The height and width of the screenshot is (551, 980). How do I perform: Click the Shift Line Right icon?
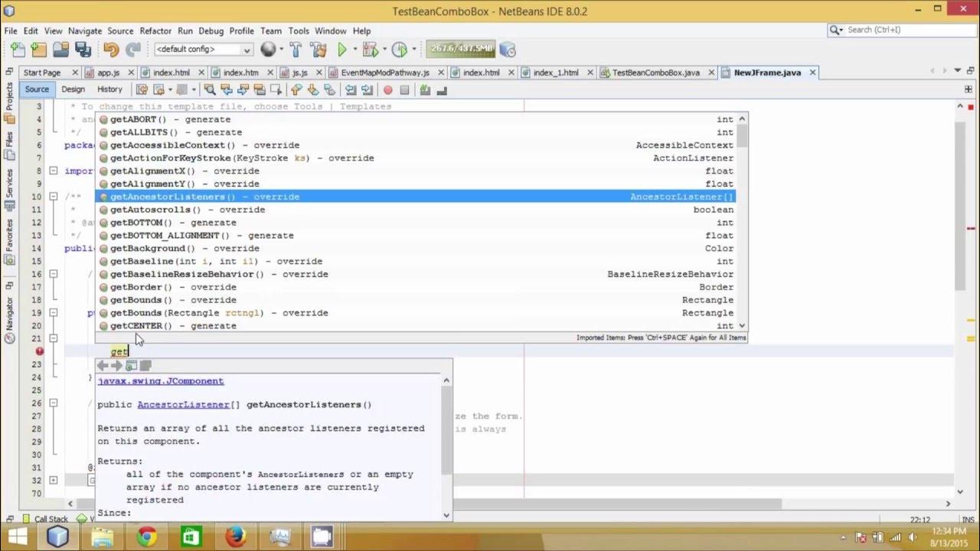[366, 90]
